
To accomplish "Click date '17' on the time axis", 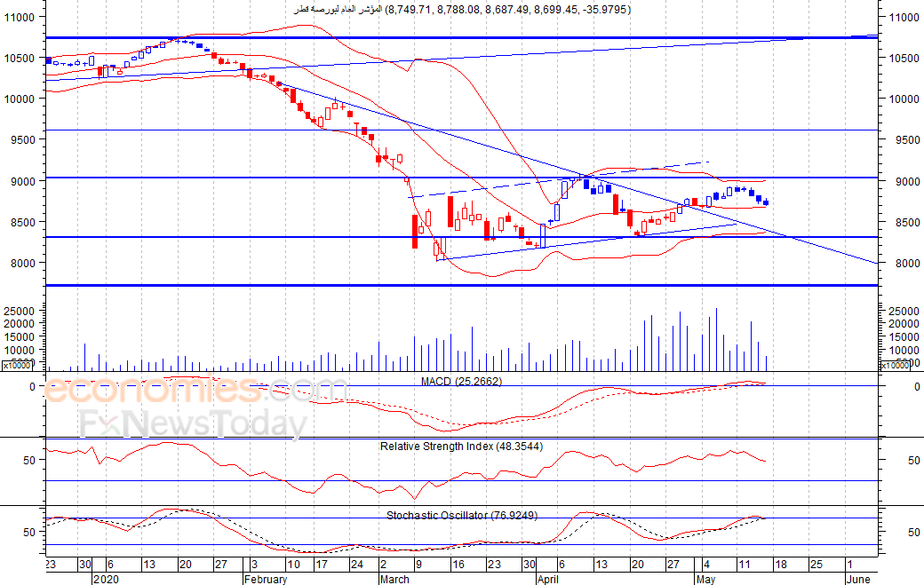I will pos(321,565).
